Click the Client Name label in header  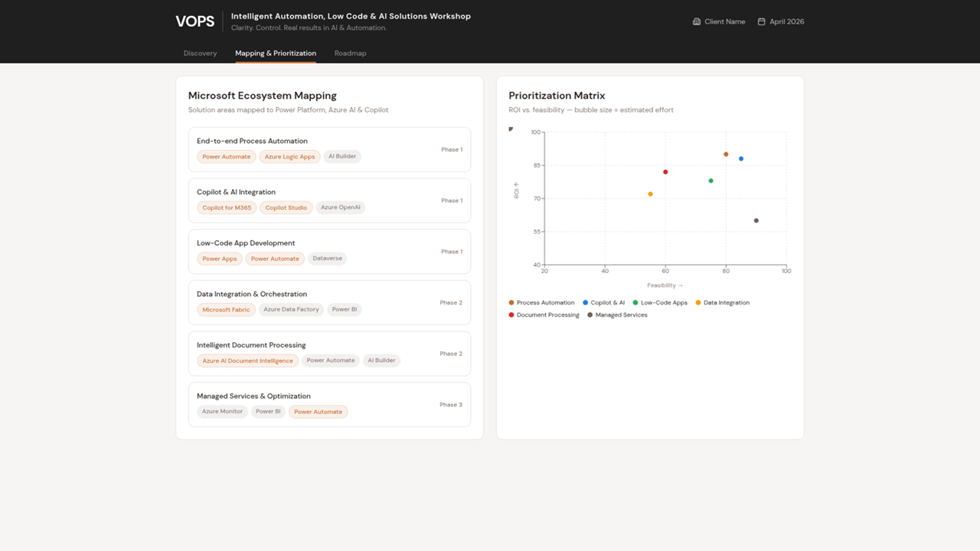(725, 21)
